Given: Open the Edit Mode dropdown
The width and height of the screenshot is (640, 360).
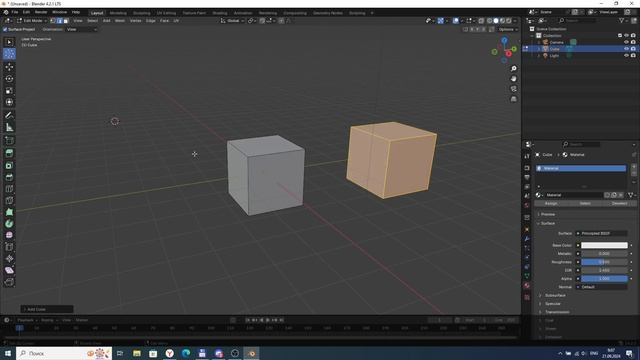Looking at the screenshot, I should [31, 20].
